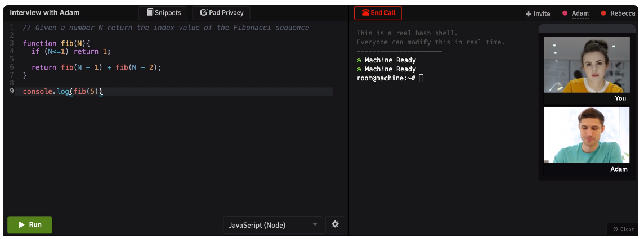Click the Snippets book icon
This screenshot has width=644, height=239.
[x=150, y=13]
